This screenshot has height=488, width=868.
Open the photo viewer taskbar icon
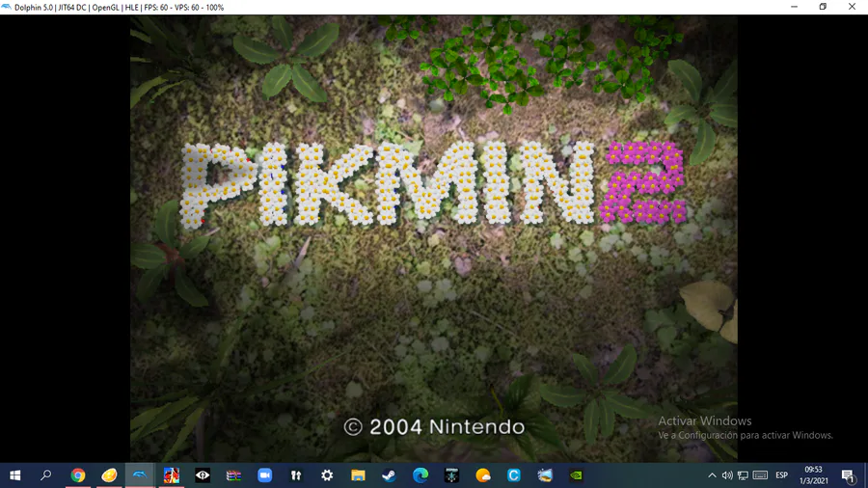coord(545,475)
